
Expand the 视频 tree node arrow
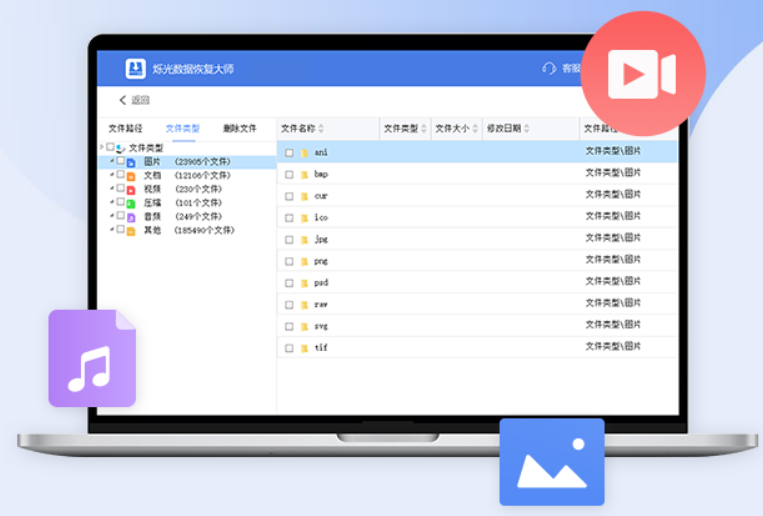coord(112,188)
